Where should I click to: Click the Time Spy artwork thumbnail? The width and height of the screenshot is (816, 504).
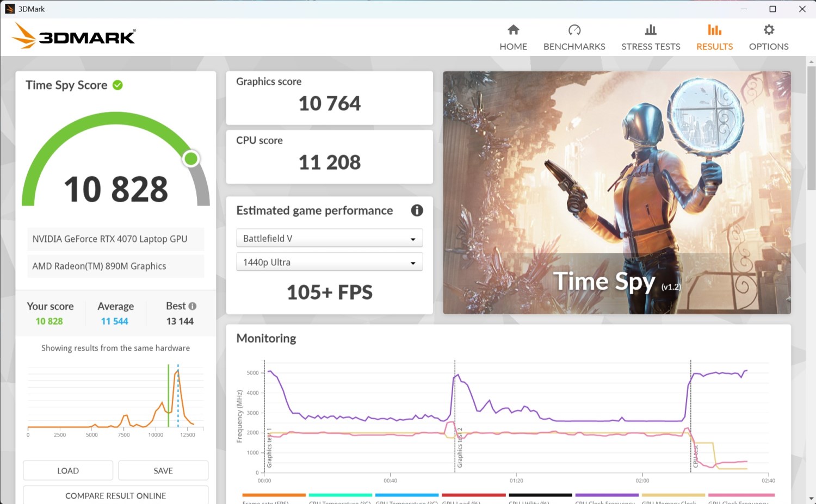[x=617, y=192]
